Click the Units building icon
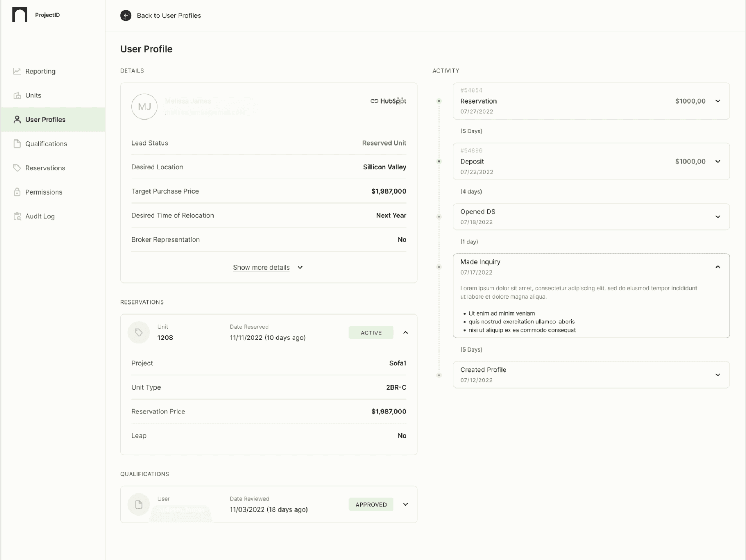Screen dimensions: 746x560 pos(17,95)
